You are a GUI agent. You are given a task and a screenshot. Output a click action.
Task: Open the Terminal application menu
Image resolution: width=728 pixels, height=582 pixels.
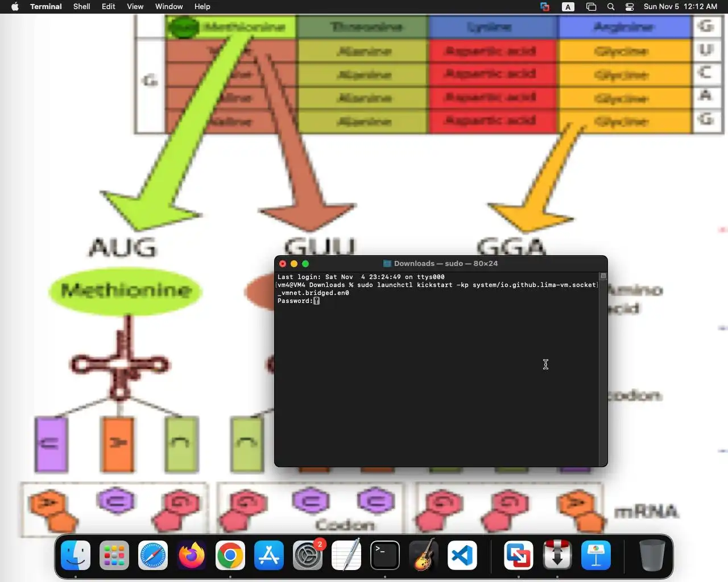pyautogui.click(x=46, y=6)
